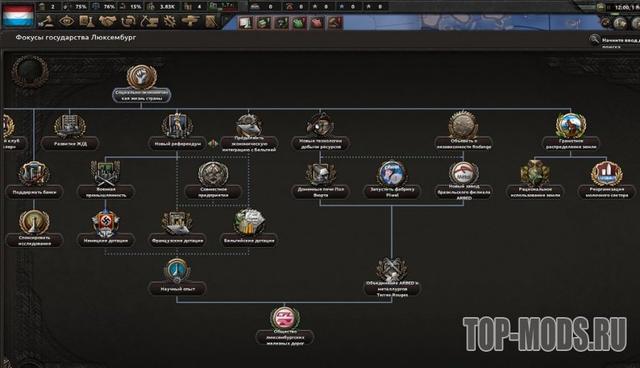Open the Logistics menu icon
640x368 pixels.
point(211,21)
